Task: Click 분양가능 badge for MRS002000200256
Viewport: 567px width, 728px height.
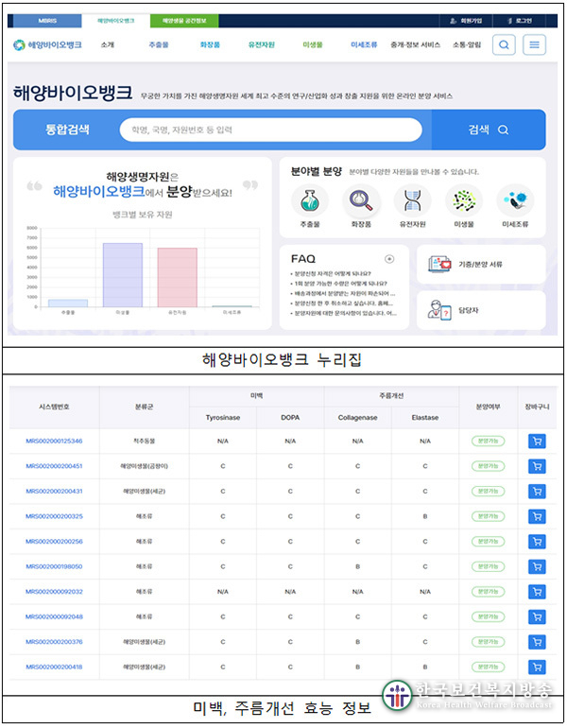Action: [x=489, y=542]
